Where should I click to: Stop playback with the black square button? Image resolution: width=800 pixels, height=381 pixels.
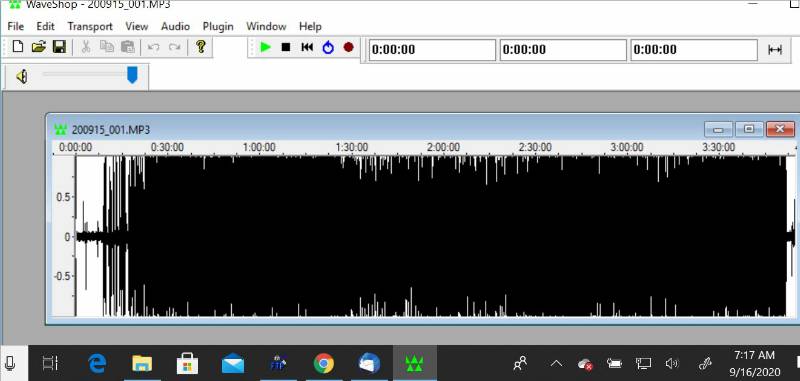tap(286, 47)
